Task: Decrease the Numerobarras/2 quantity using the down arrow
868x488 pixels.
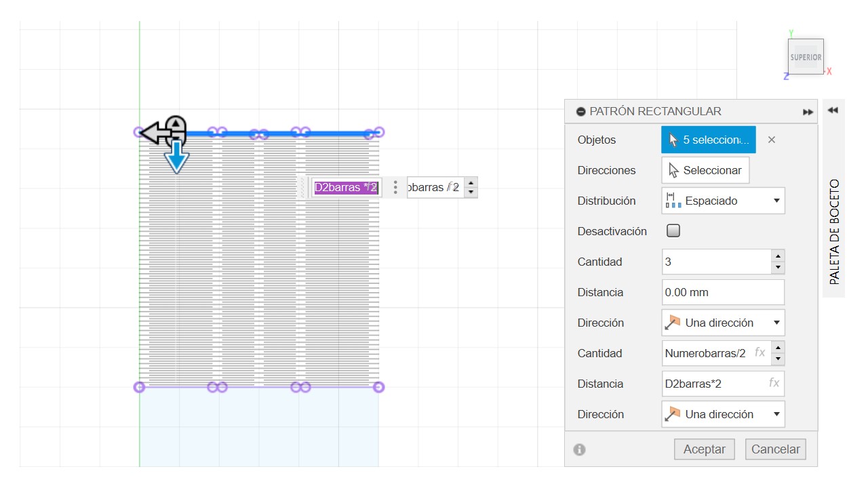Action: coord(778,359)
